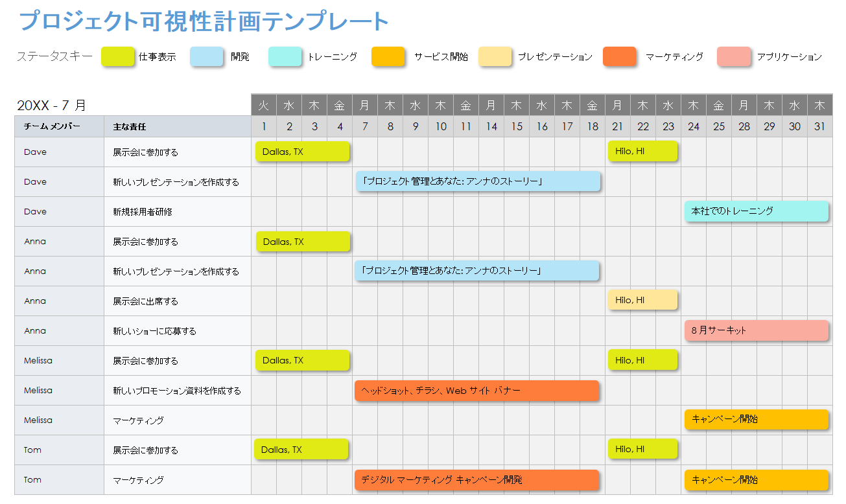This screenshot has width=846, height=504.
Task: Click the cyan トレーニング legend swatch
Action: pos(285,56)
